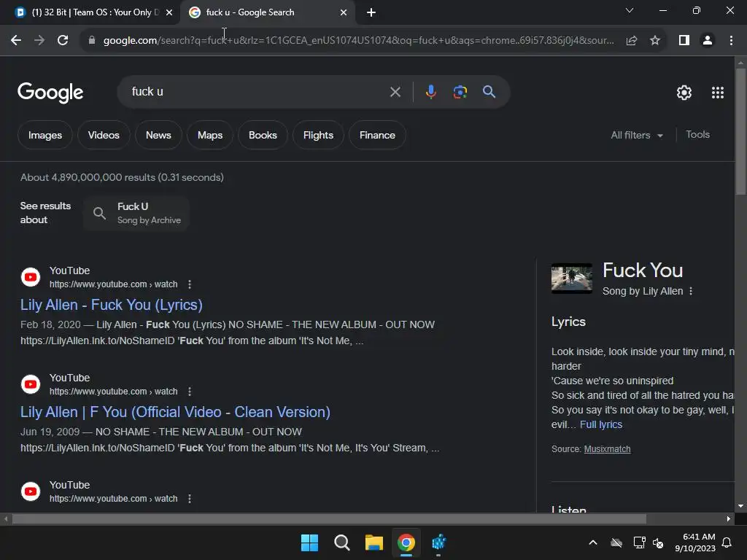Open Lily Allen F You Clean Version link

(x=175, y=412)
